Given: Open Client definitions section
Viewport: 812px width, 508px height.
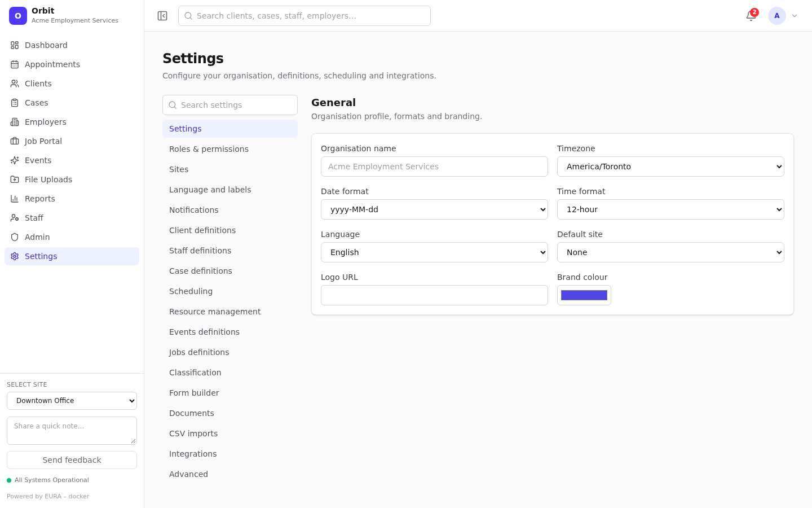Looking at the screenshot, I should [x=230, y=230].
